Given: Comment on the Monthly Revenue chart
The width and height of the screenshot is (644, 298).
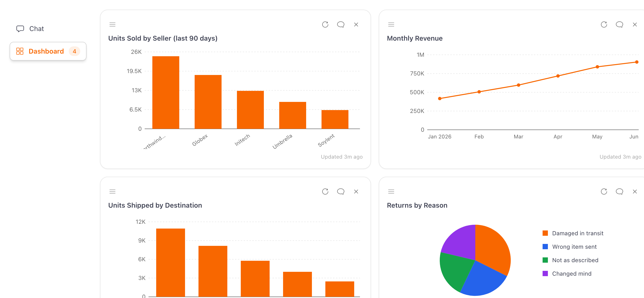Looking at the screenshot, I should pos(619,25).
